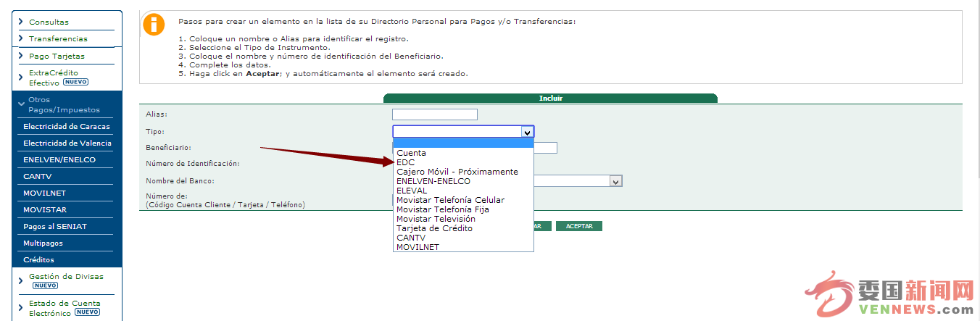The width and height of the screenshot is (980, 321).
Task: Click into the Alias text field
Action: click(435, 114)
